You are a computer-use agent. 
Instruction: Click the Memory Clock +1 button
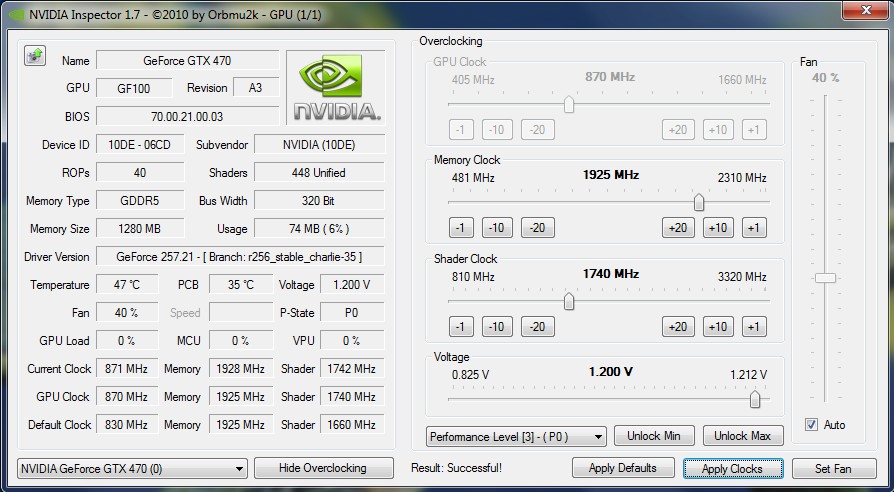point(754,228)
